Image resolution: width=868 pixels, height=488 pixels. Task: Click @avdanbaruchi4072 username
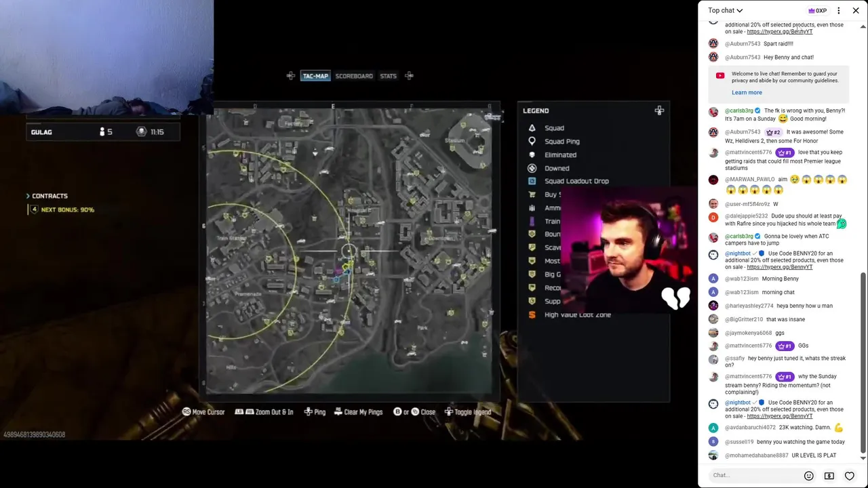[750, 428]
